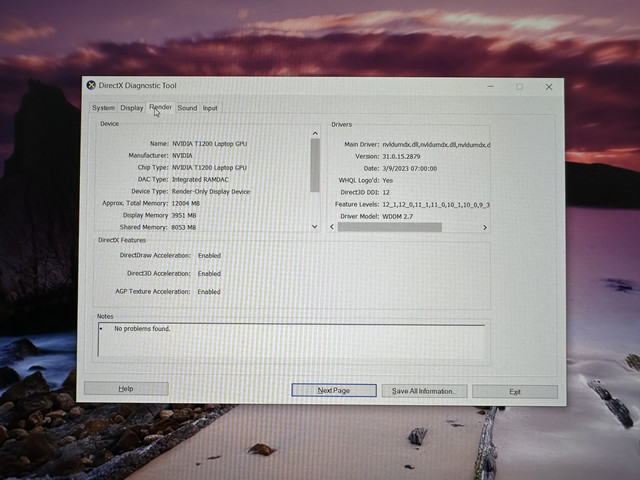Click AGP Texture Acceleration 'Enabled' value
The width and height of the screenshot is (640, 480).
click(x=209, y=291)
